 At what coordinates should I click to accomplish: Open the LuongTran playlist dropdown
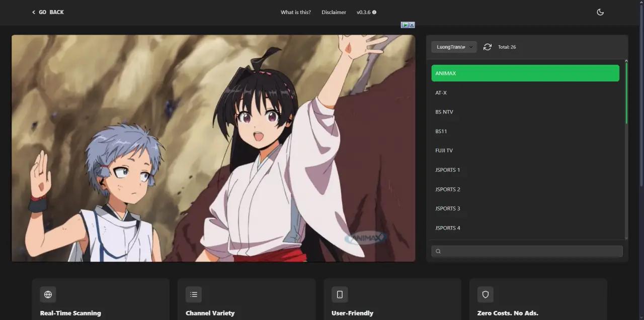click(x=454, y=47)
